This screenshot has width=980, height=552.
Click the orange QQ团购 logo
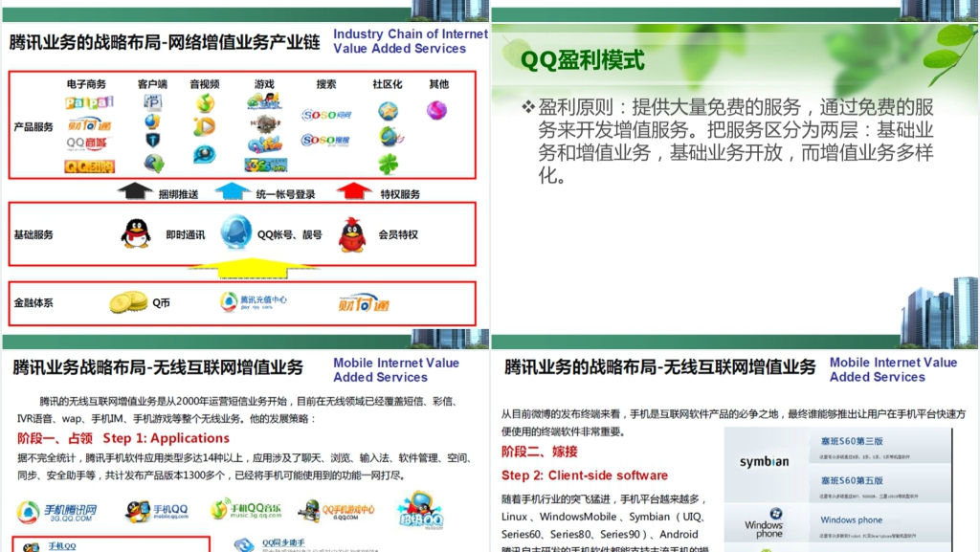[89, 166]
